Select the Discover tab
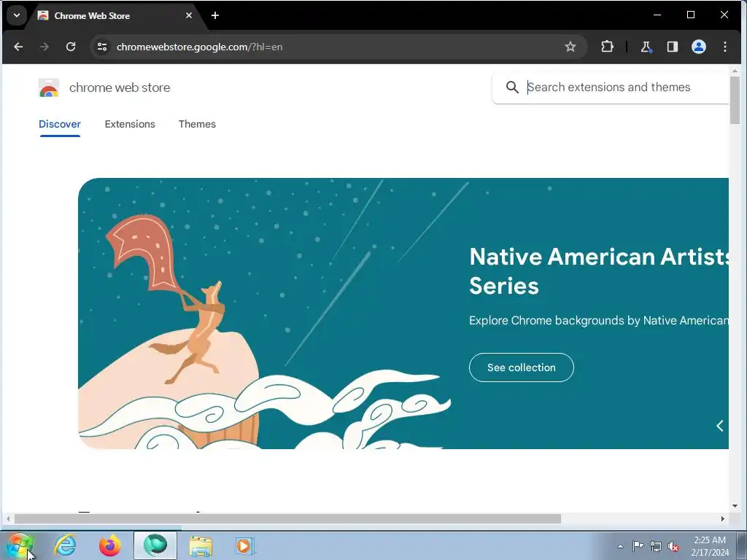The width and height of the screenshot is (747, 560). tap(60, 124)
